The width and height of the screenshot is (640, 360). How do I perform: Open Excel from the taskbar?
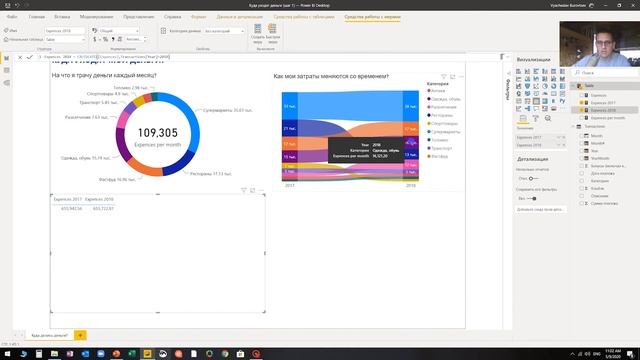132,354
